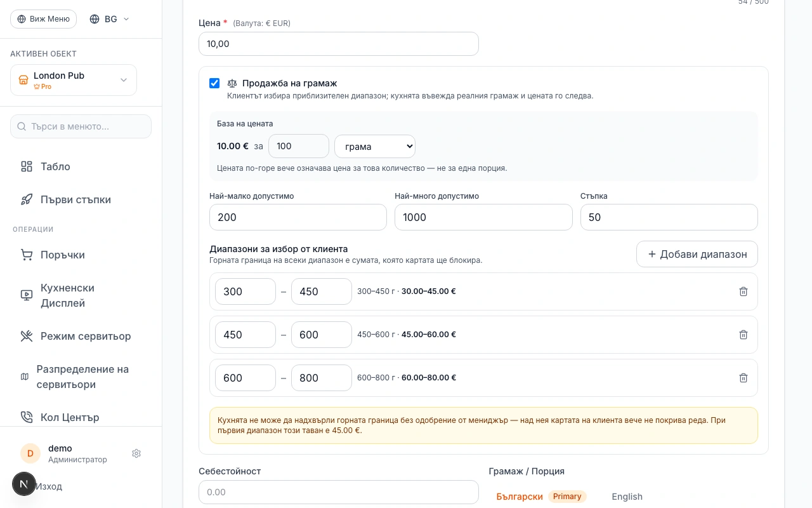The width and height of the screenshot is (812, 508).
Task: Select the Български language tab
Action: pyautogui.click(x=541, y=497)
